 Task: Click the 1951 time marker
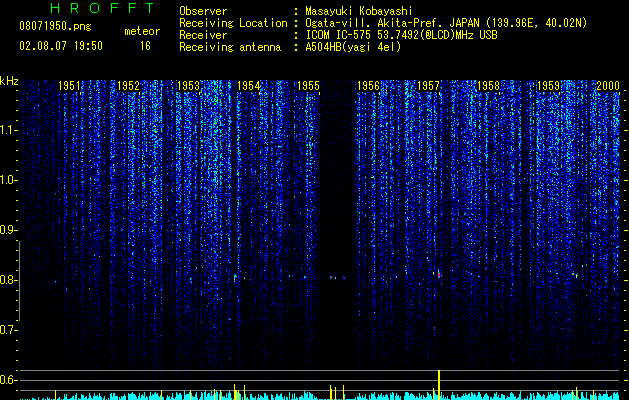[69, 86]
